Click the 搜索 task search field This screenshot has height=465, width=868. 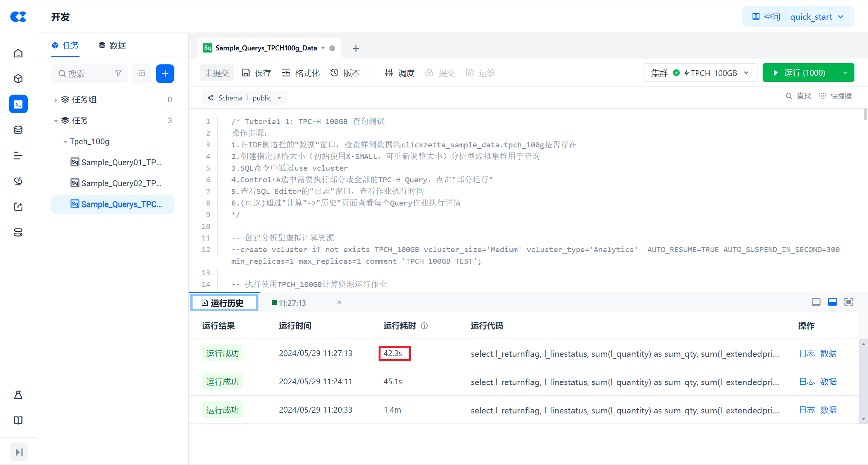89,74
